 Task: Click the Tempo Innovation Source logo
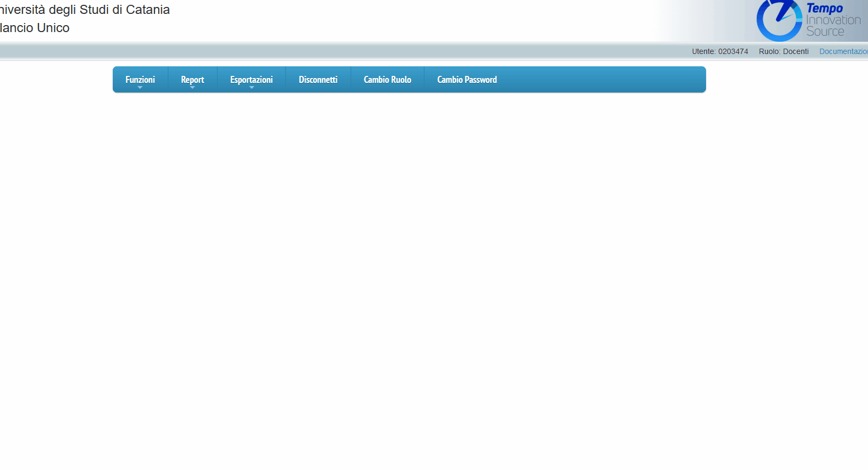(x=809, y=21)
